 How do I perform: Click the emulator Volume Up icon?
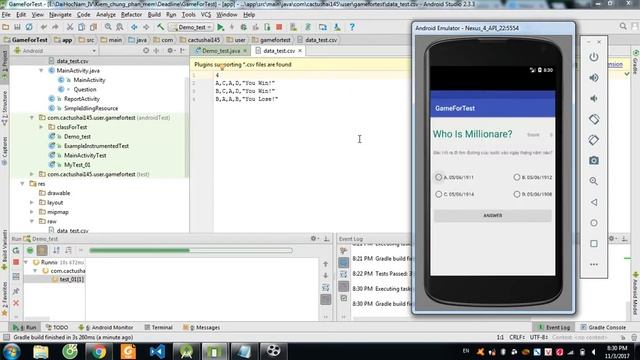click(x=594, y=78)
